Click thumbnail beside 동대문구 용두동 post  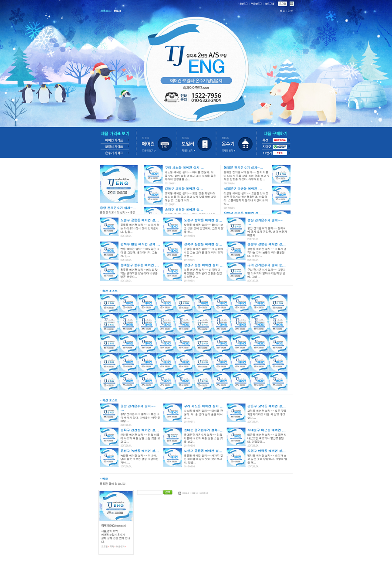coord(109,271)
